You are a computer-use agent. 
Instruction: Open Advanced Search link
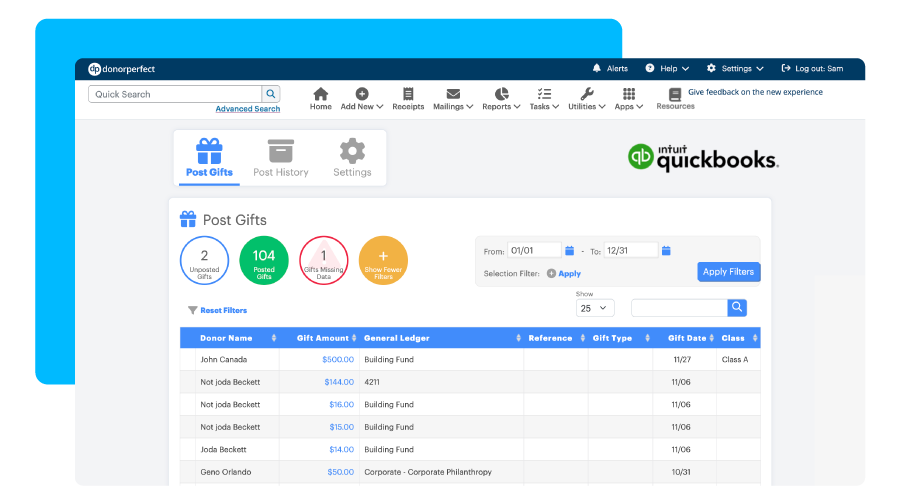coord(248,108)
